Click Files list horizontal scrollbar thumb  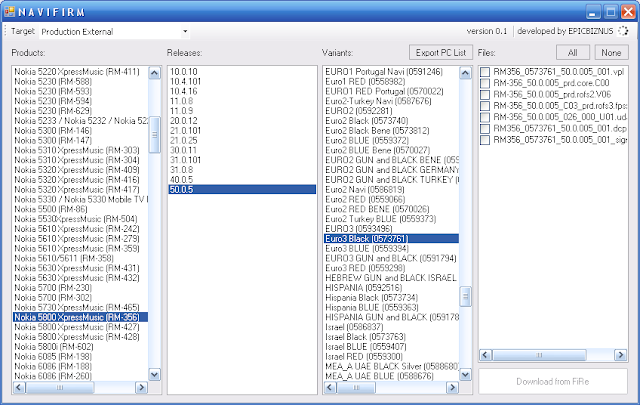(539, 355)
